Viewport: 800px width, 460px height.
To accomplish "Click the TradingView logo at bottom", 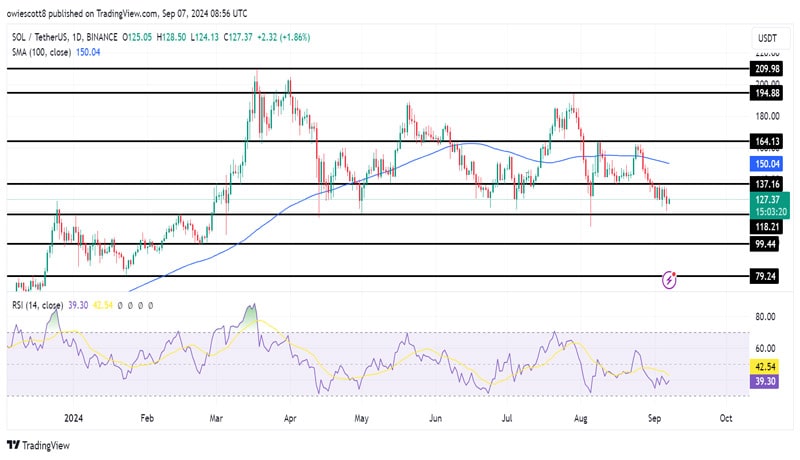I will coord(39,445).
